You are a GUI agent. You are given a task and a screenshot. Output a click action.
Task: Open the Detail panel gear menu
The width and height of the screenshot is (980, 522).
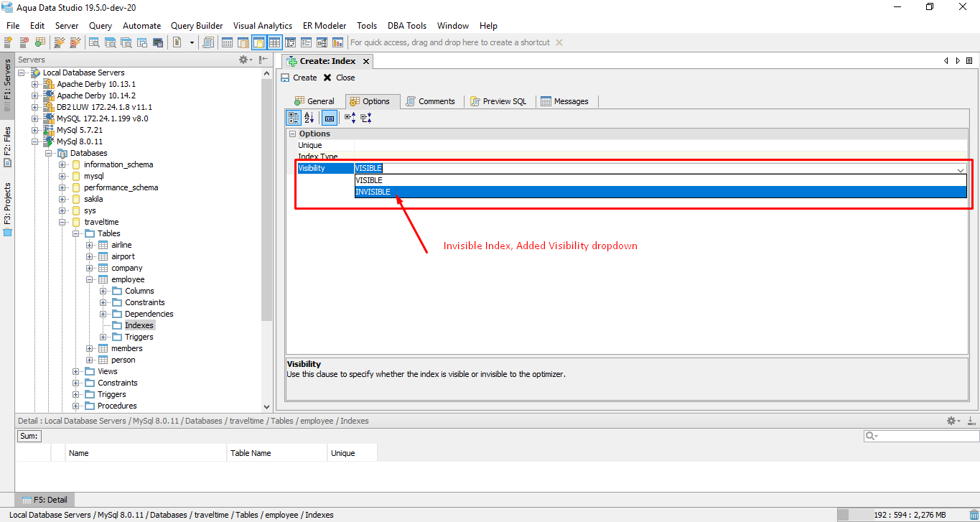pyautogui.click(x=953, y=421)
